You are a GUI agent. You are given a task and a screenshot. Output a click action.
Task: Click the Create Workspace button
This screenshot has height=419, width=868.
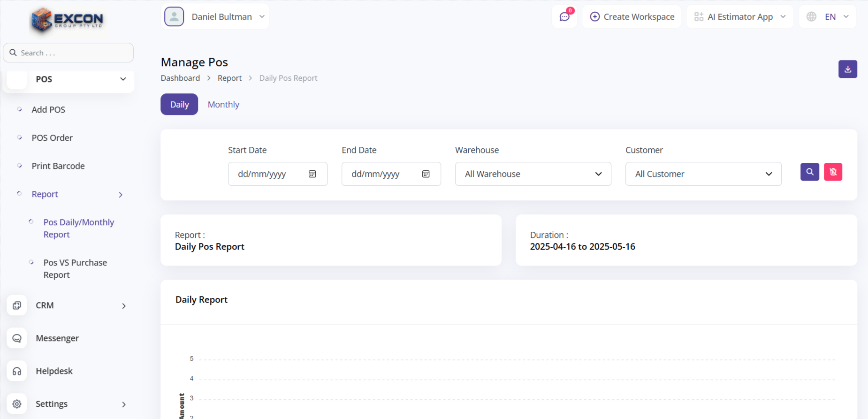tap(632, 17)
